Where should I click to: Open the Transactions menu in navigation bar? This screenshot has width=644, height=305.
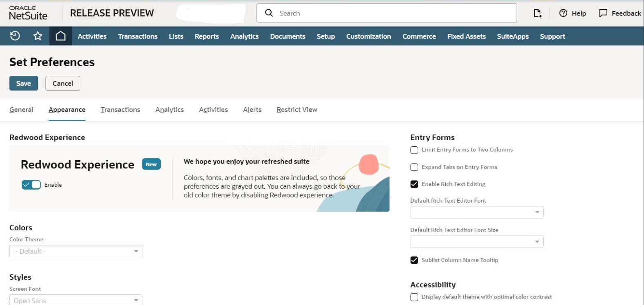[x=138, y=36]
